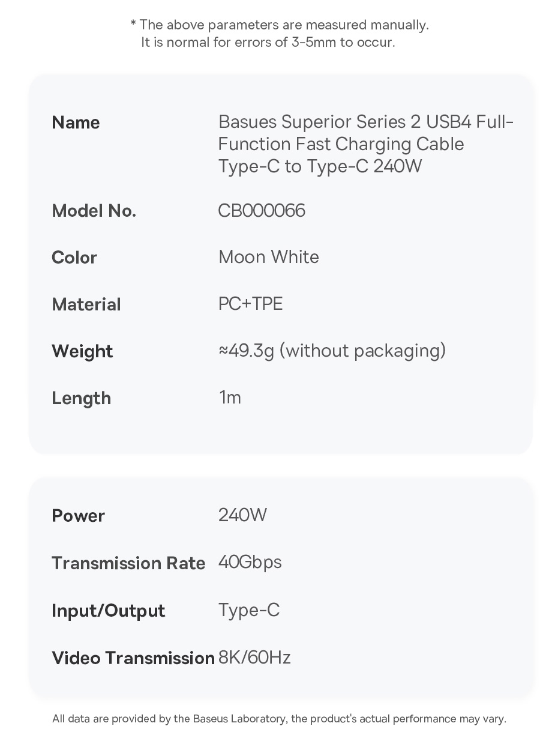Click the Length label
Viewport: 558px width, 756px height.
[x=81, y=398]
